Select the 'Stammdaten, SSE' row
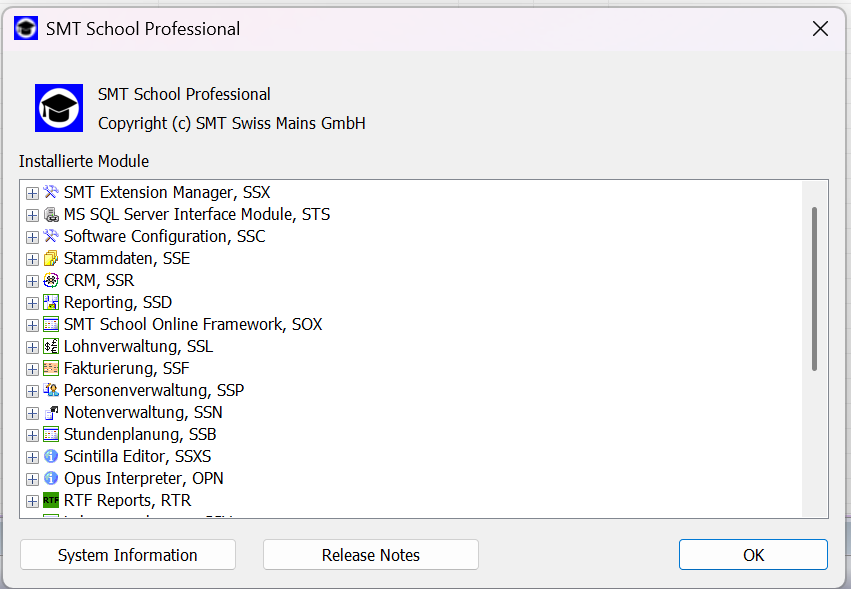Viewport: 851px width, 589px height. click(x=127, y=258)
